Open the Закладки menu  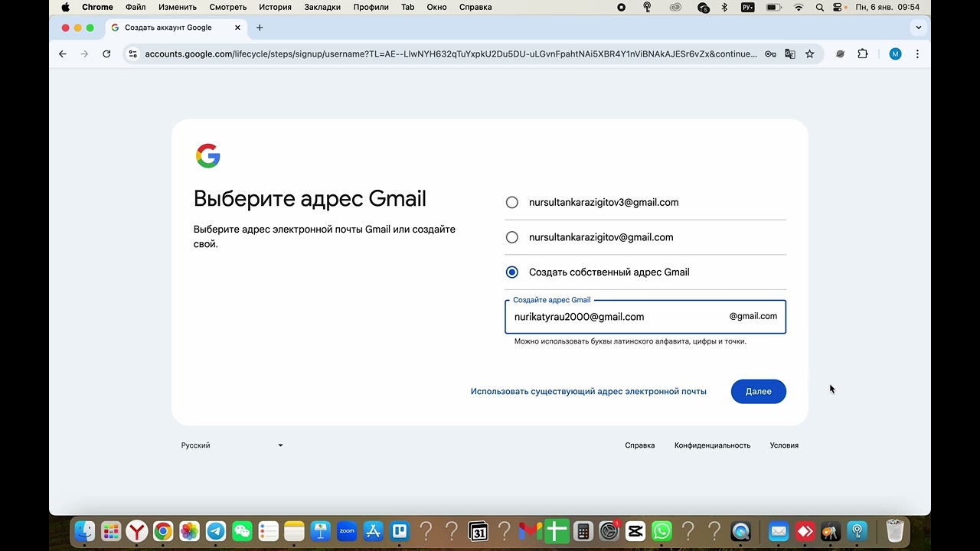322,7
